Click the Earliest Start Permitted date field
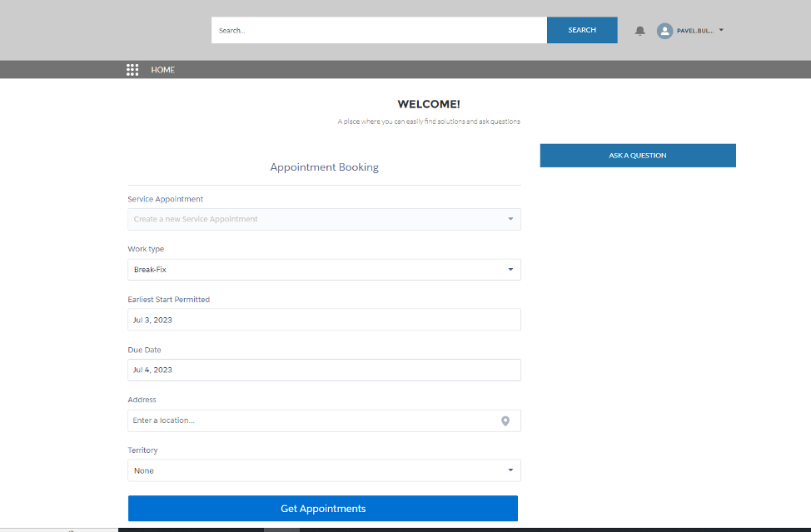The height and width of the screenshot is (532, 811). tap(324, 320)
